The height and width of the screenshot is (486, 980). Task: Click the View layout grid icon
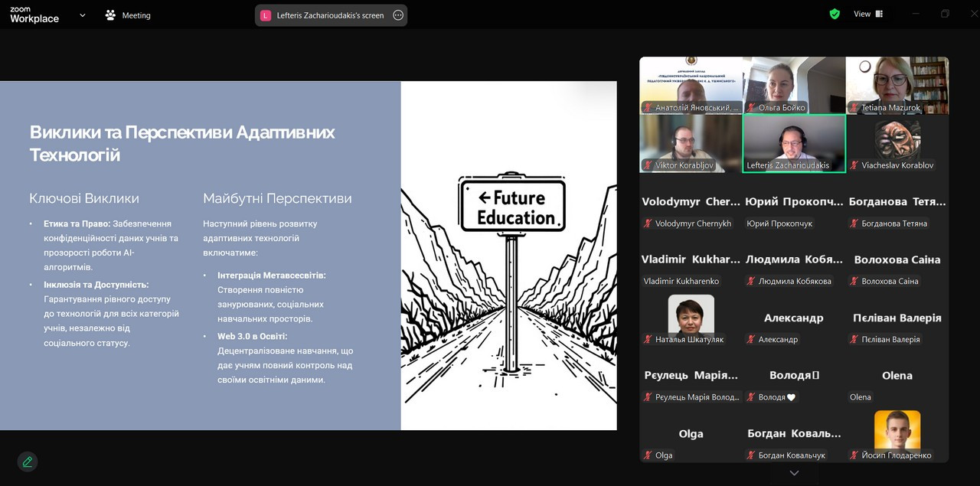coord(879,14)
